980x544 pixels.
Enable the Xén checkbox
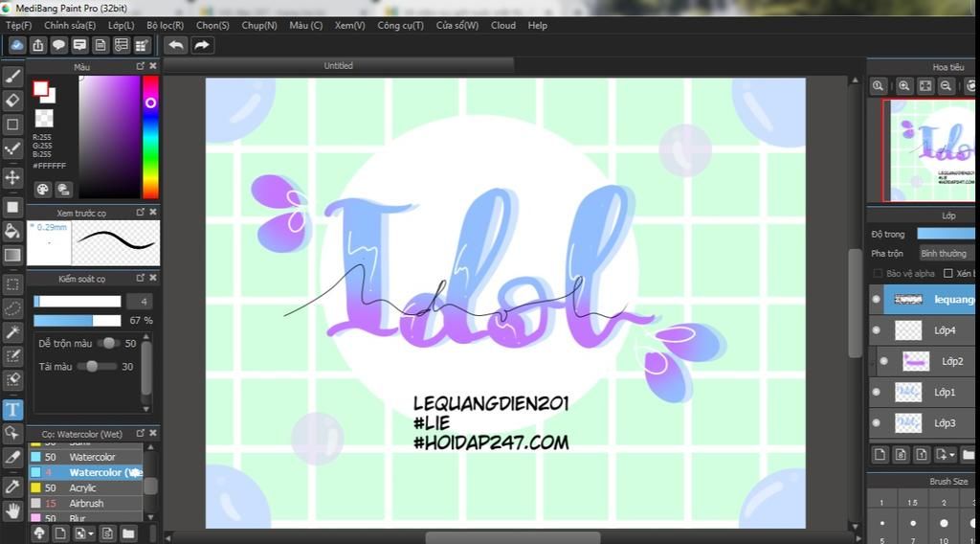coord(948,273)
